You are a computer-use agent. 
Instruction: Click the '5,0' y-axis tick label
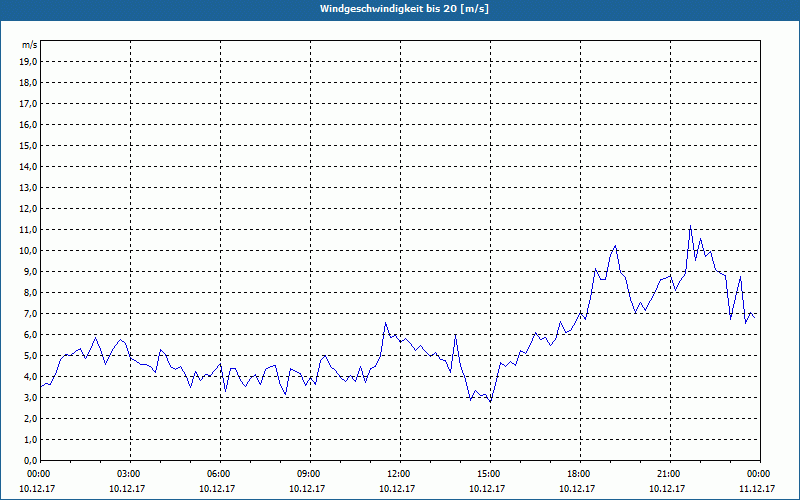point(31,356)
